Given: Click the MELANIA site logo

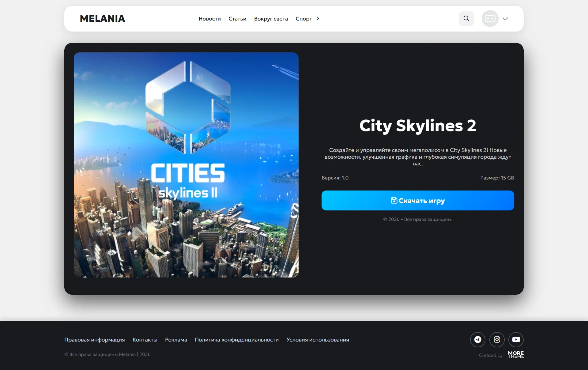Looking at the screenshot, I should point(102,19).
